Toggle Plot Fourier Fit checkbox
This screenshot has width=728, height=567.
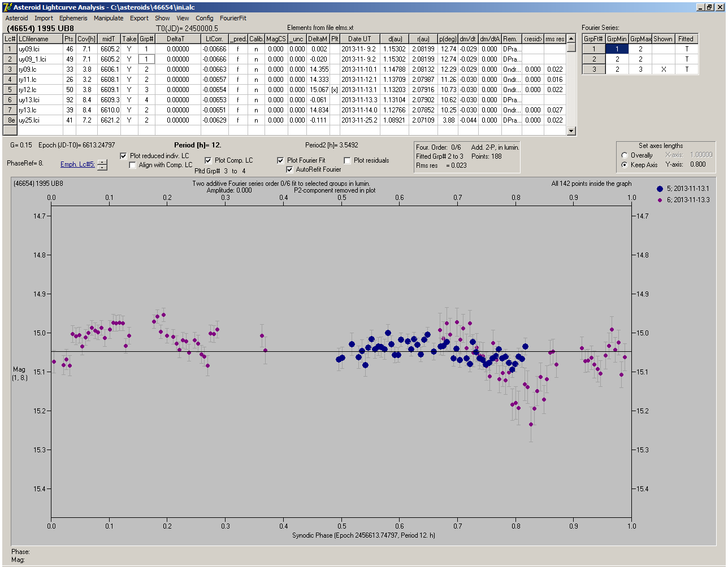280,160
